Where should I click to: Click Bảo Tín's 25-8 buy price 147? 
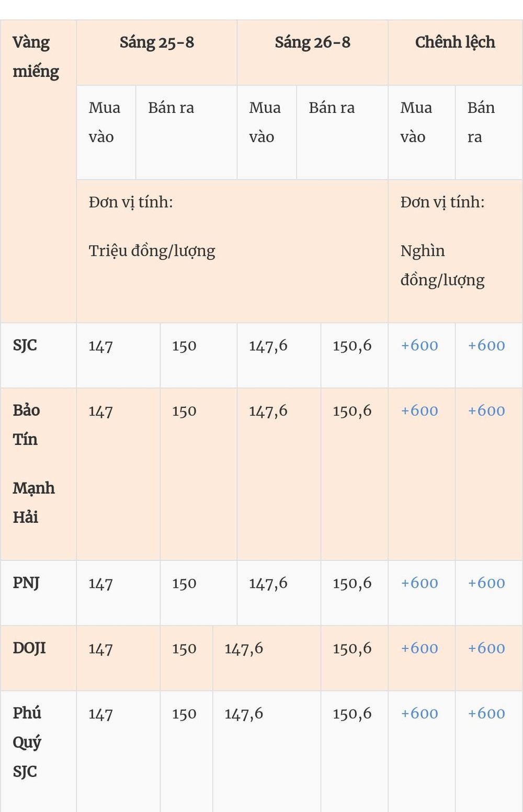click(100, 411)
